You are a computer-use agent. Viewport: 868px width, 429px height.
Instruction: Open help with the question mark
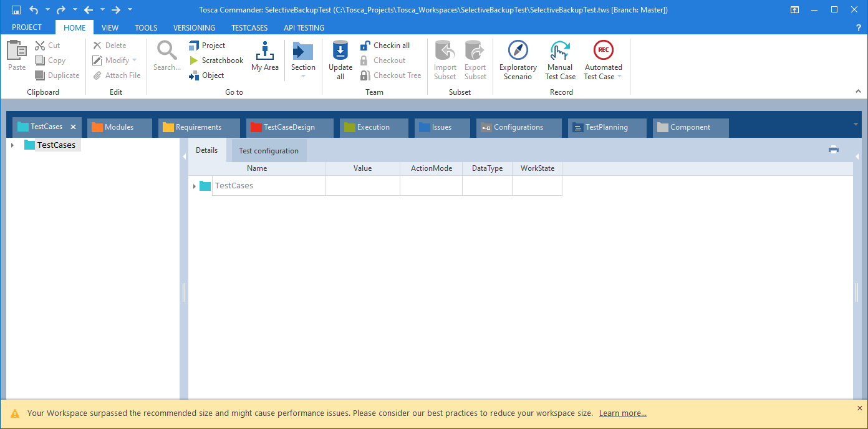tap(859, 27)
